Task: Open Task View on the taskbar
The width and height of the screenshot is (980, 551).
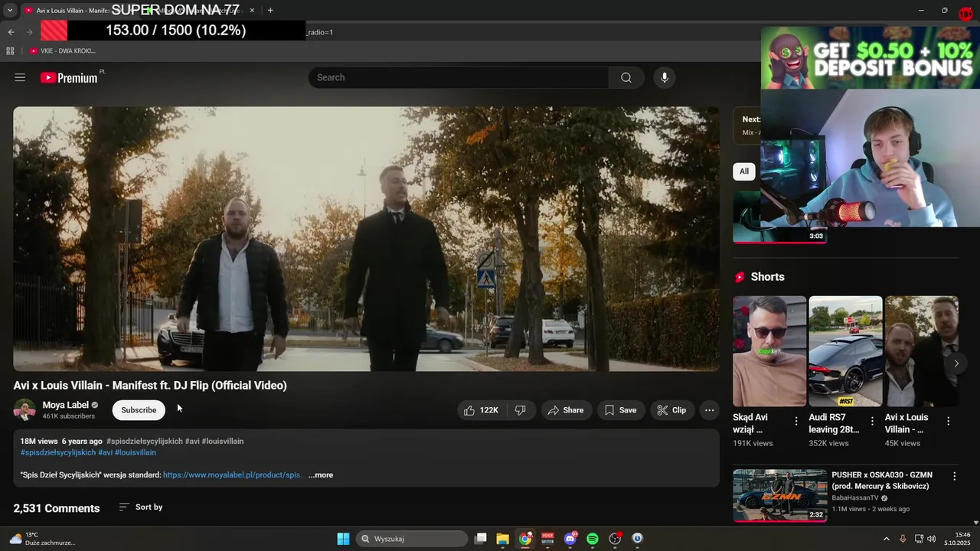Action: (481, 539)
